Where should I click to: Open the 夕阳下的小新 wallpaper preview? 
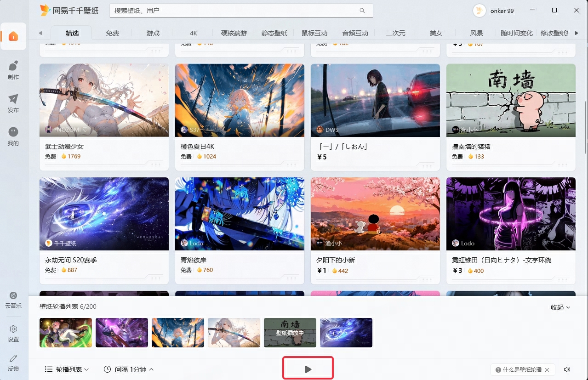tap(375, 214)
